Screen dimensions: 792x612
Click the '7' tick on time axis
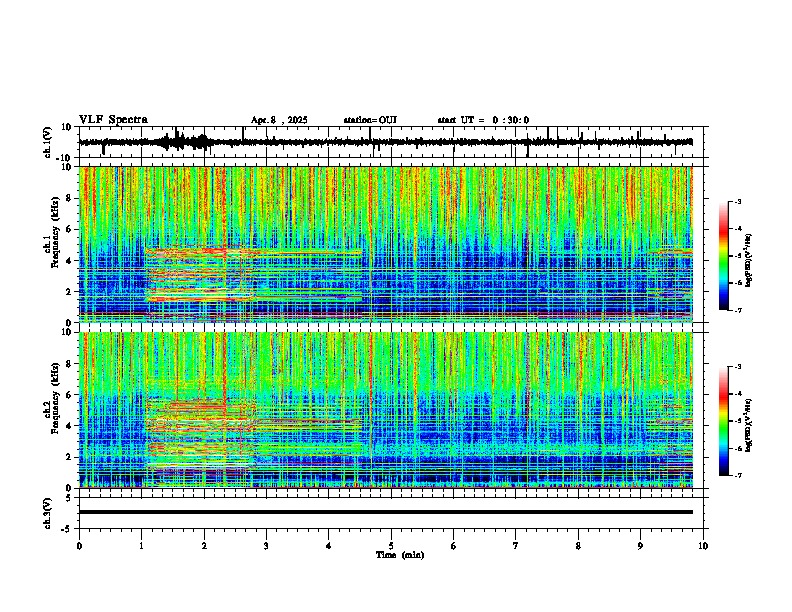(x=516, y=546)
